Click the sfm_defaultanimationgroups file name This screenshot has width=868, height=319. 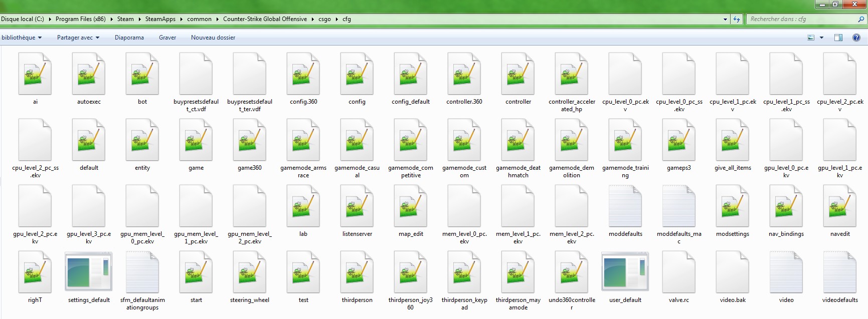coord(142,304)
